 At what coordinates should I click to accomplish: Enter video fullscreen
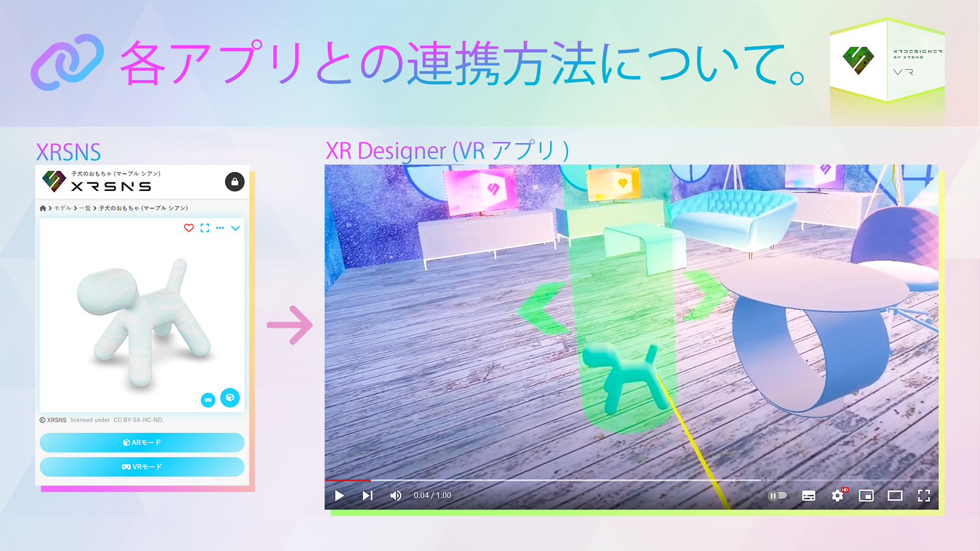[924, 495]
